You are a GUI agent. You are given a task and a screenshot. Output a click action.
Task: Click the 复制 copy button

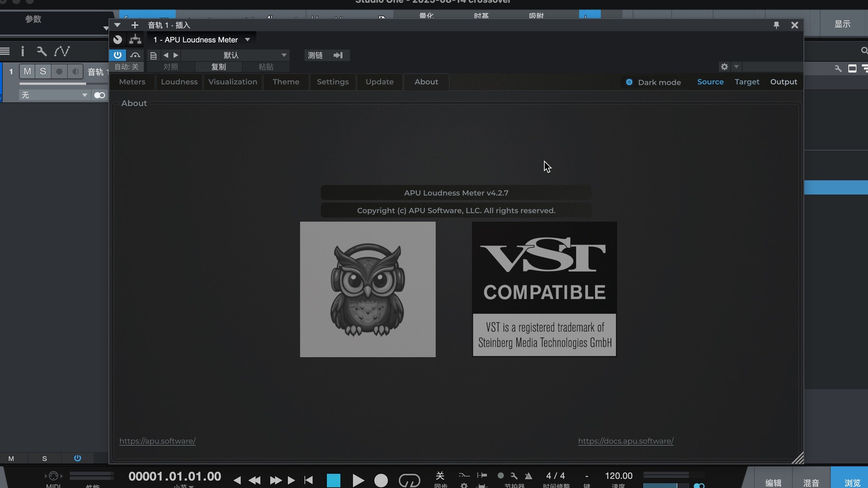[x=218, y=67]
